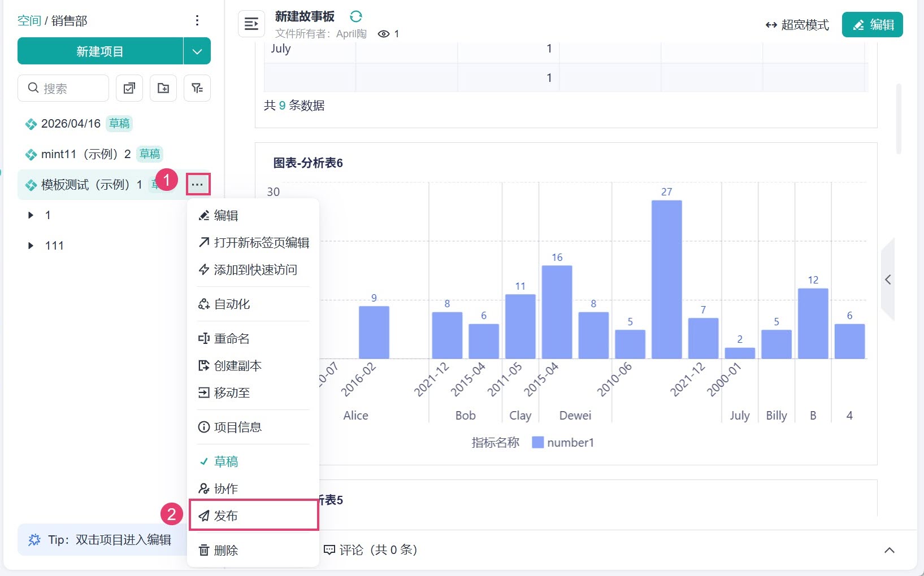Open the three-dot menu beside 销售部

tap(197, 20)
